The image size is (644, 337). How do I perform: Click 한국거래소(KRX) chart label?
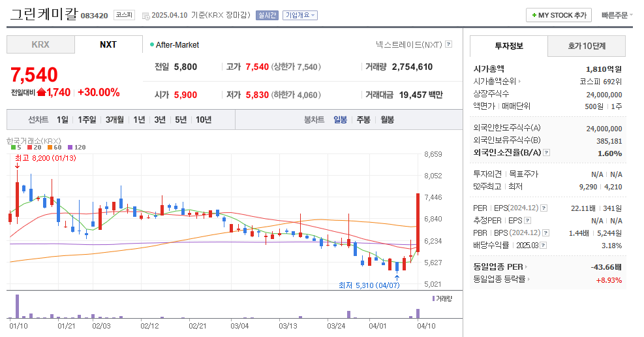pos(34,141)
